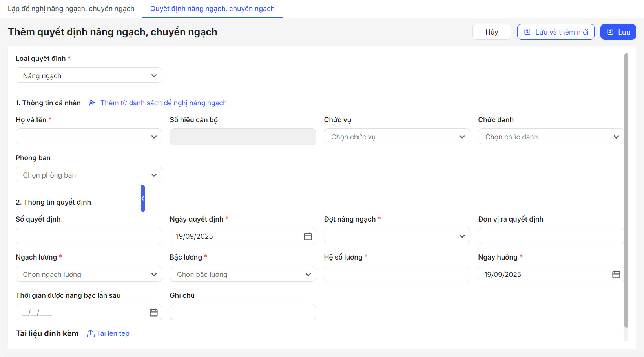Open calendar picker for Ngày hưởng
Viewport: 644px width, 357px height.
click(616, 275)
